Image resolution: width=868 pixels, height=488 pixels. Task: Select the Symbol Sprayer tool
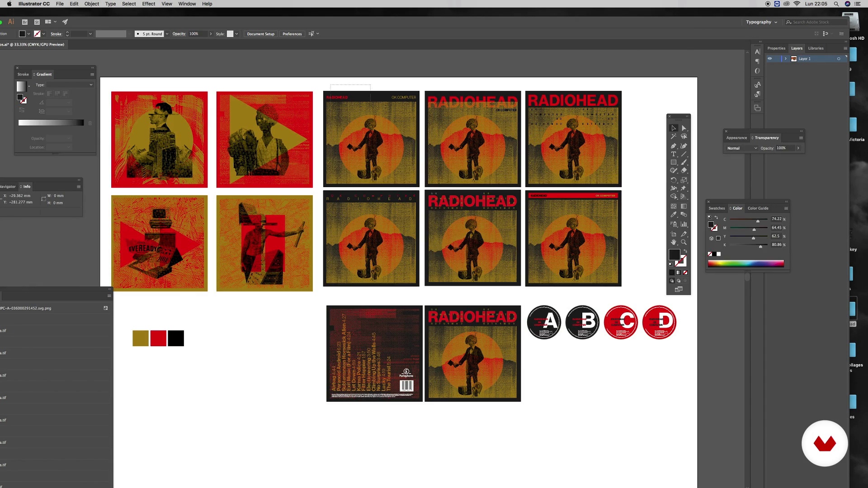coord(673,224)
